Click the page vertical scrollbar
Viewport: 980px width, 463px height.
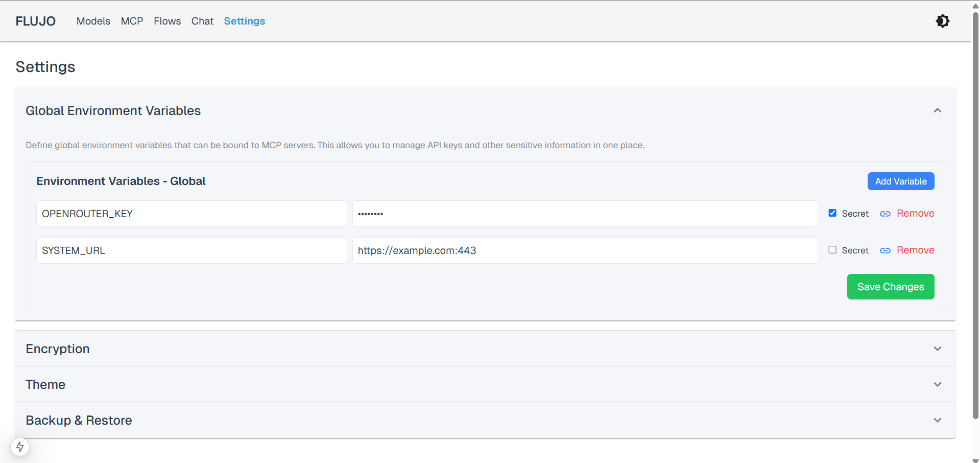coord(975,215)
